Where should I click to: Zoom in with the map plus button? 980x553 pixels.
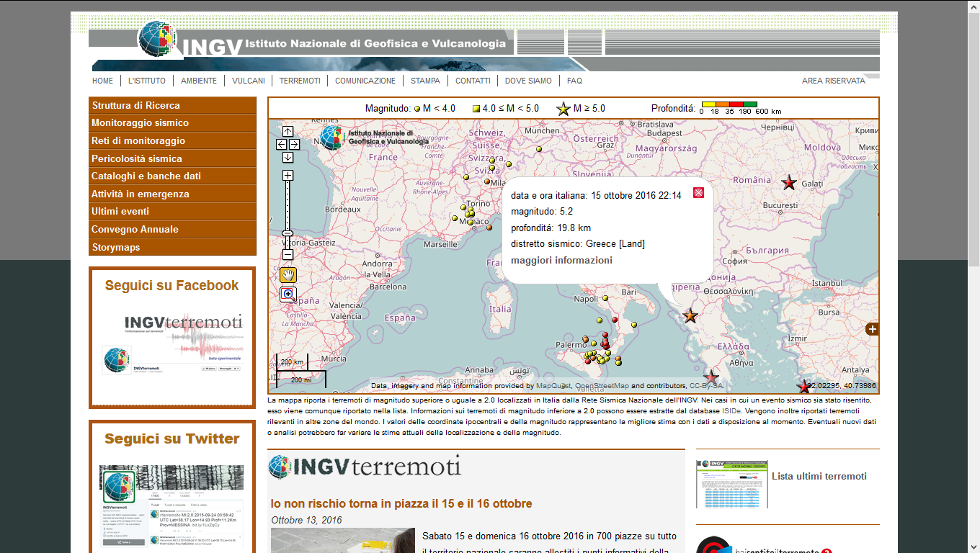click(288, 176)
